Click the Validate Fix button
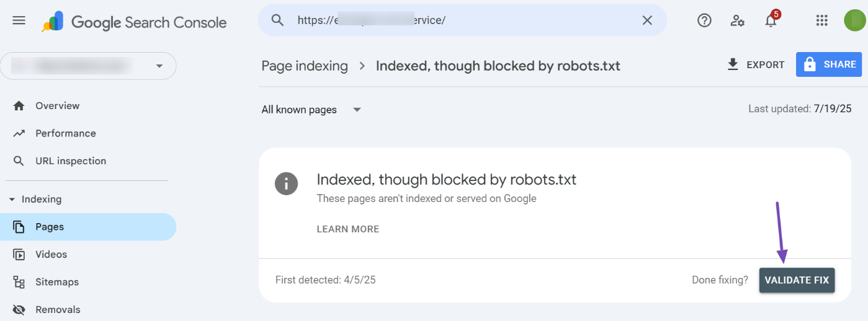The width and height of the screenshot is (868, 321). pos(797,280)
